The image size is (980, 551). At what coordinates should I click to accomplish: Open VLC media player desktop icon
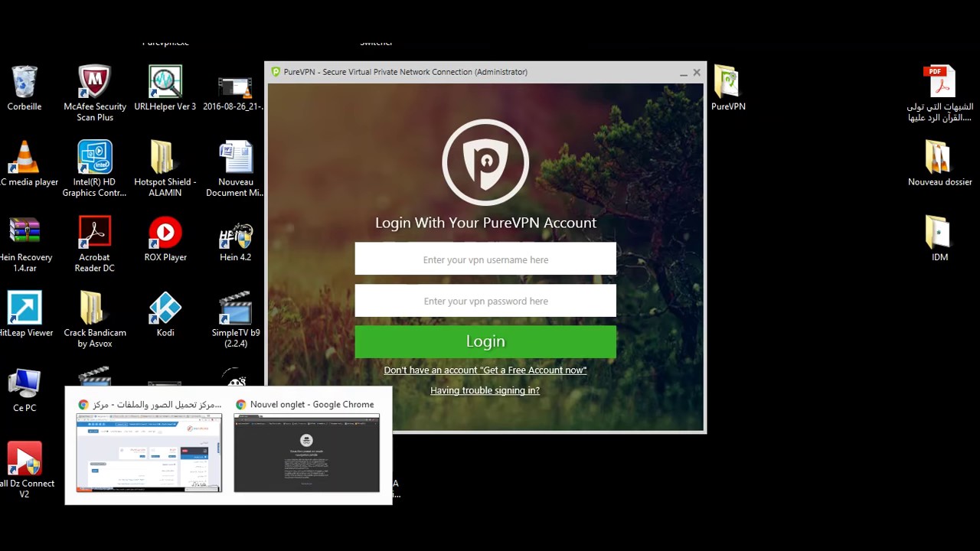[24, 157]
